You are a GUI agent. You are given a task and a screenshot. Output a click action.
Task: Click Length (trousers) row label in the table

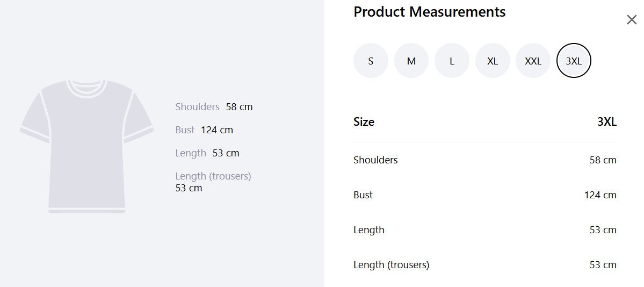pos(391,265)
